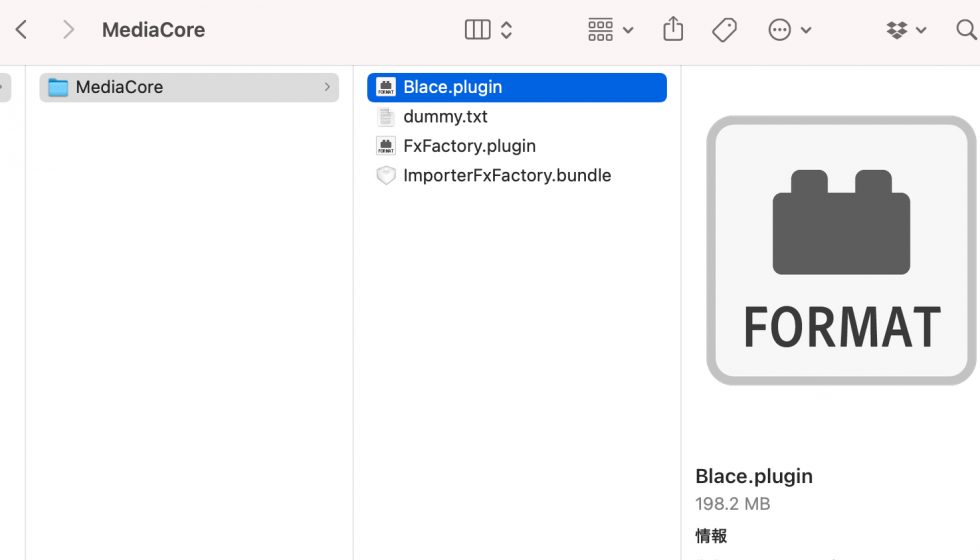Viewport: 980px width, 560px height.
Task: Click FxFactory.plugin's plugin icon
Action: (x=386, y=146)
